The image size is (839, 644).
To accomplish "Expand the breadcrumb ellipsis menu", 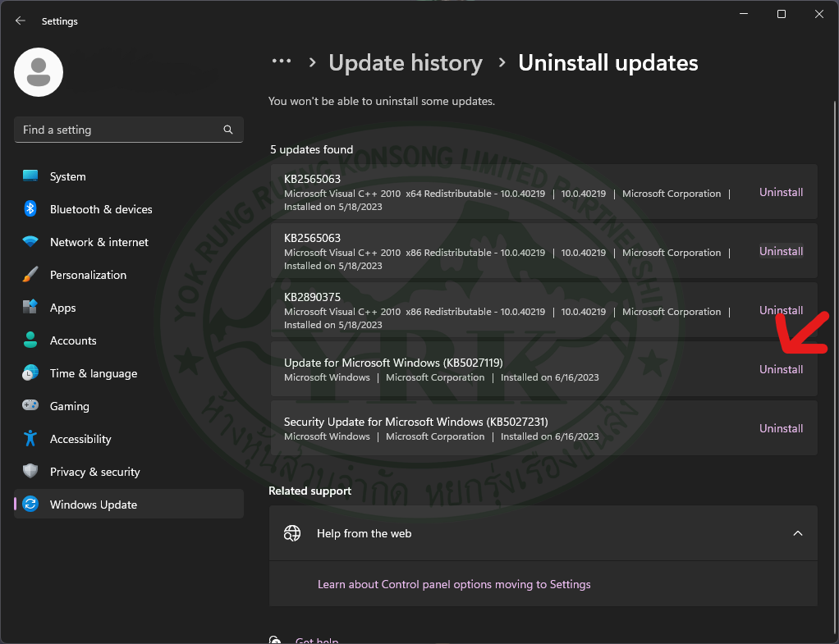I will click(282, 62).
